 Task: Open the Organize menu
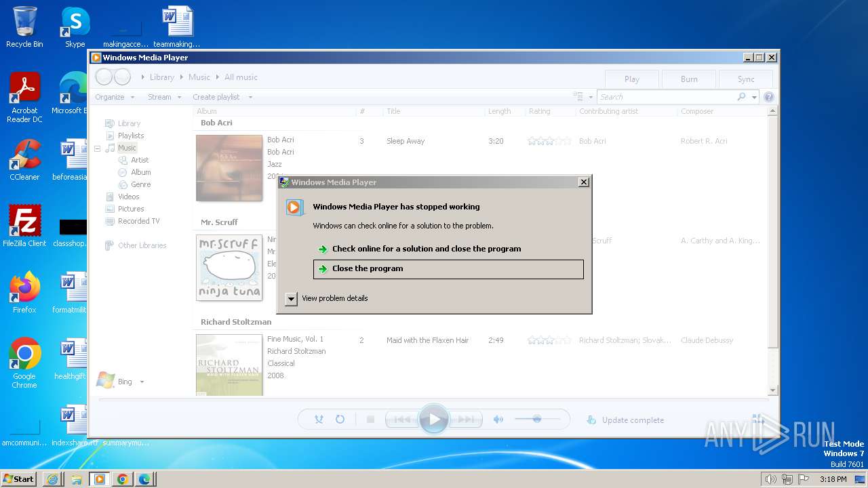114,97
